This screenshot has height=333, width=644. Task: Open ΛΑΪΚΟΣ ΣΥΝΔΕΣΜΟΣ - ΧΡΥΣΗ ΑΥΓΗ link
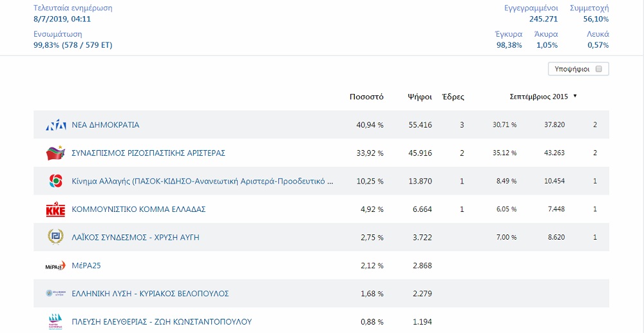click(135, 237)
